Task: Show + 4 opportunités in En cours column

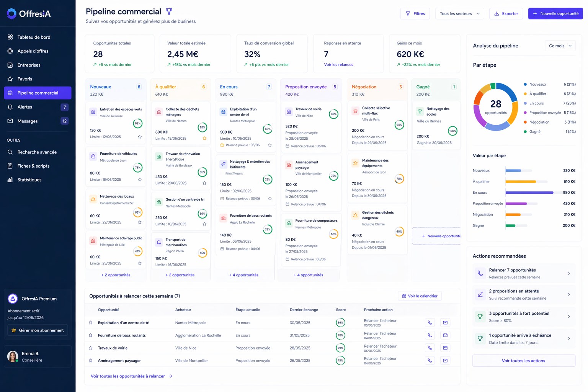Action: click(243, 275)
